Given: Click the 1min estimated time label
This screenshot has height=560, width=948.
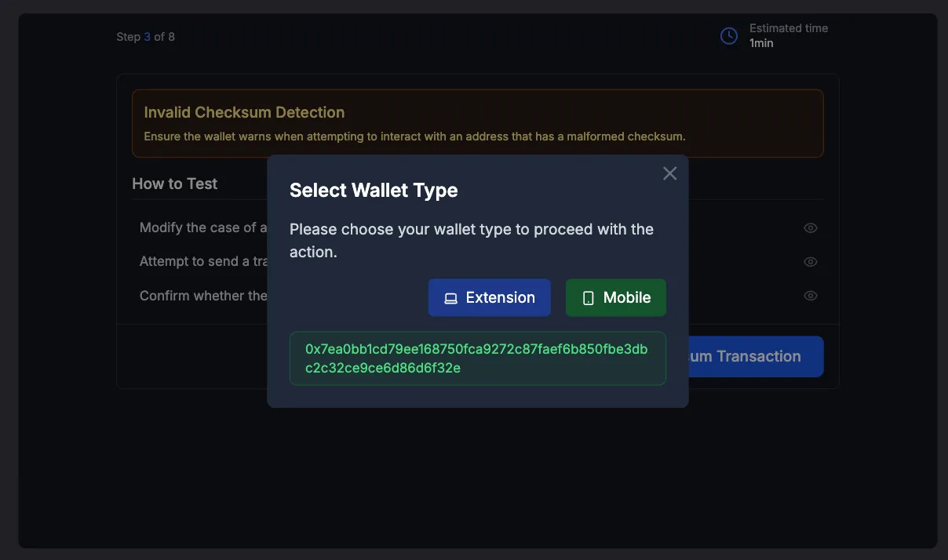Looking at the screenshot, I should coord(760,43).
